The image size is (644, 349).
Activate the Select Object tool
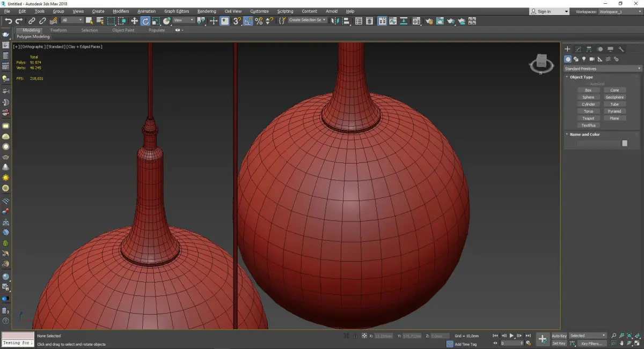[89, 21]
